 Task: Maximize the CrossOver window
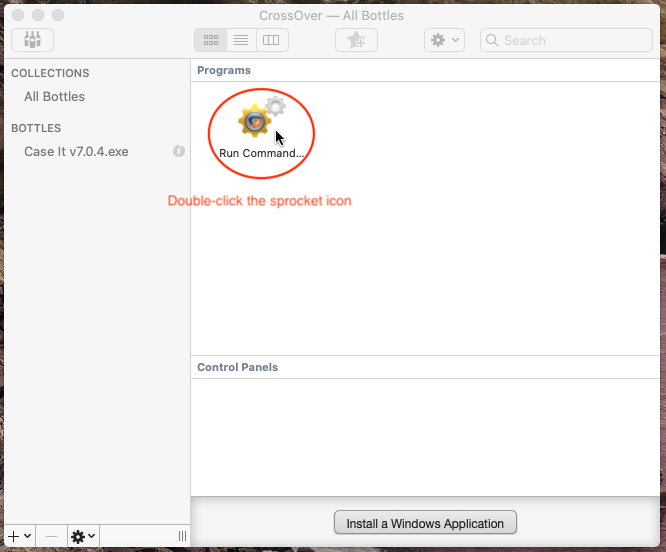pyautogui.click(x=58, y=15)
